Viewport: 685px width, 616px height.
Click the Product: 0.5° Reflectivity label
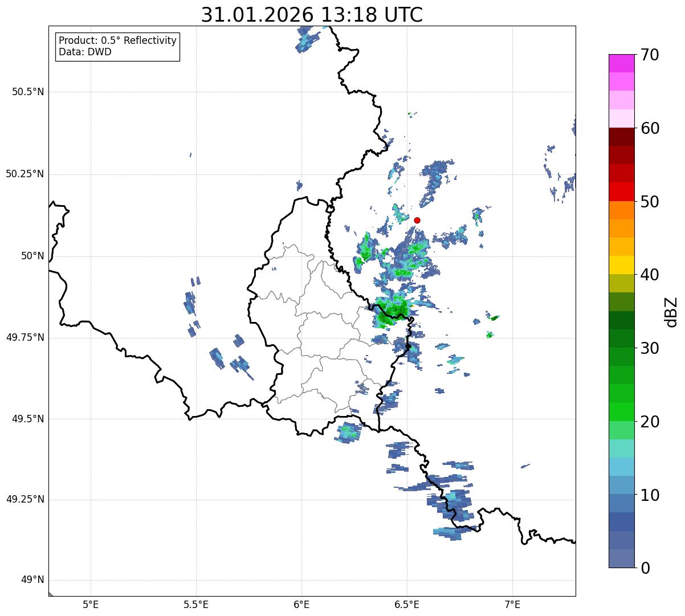coord(117,41)
